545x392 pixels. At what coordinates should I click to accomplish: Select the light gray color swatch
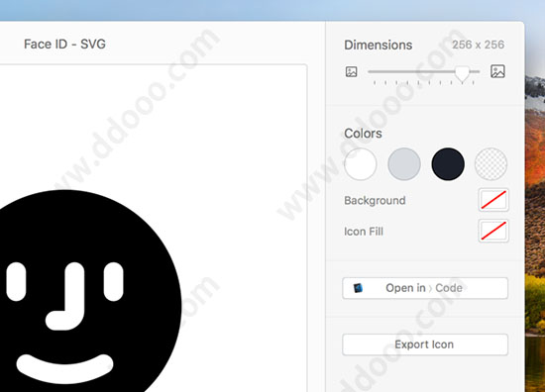pos(404,164)
